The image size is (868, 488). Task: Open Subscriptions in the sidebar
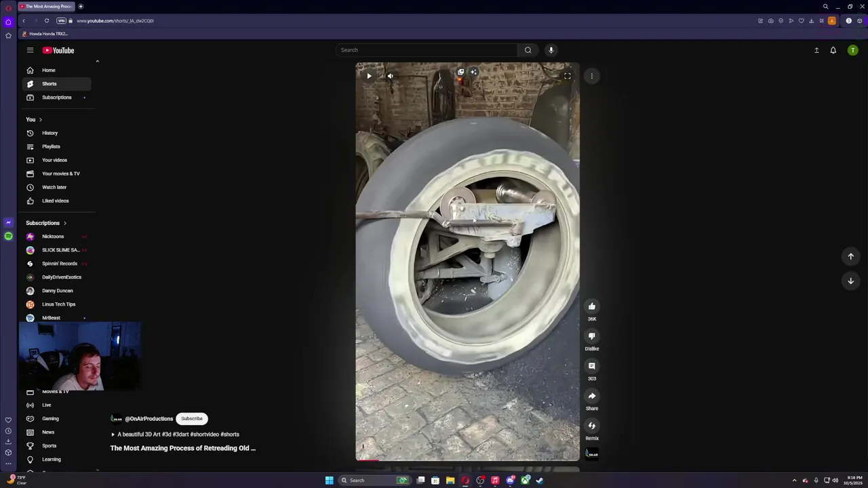coord(57,98)
